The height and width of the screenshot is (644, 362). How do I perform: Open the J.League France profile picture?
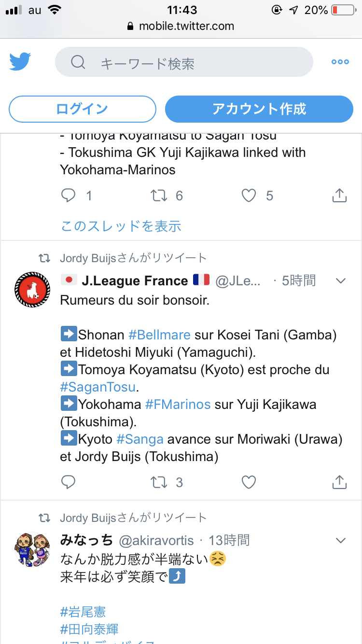coord(32,290)
